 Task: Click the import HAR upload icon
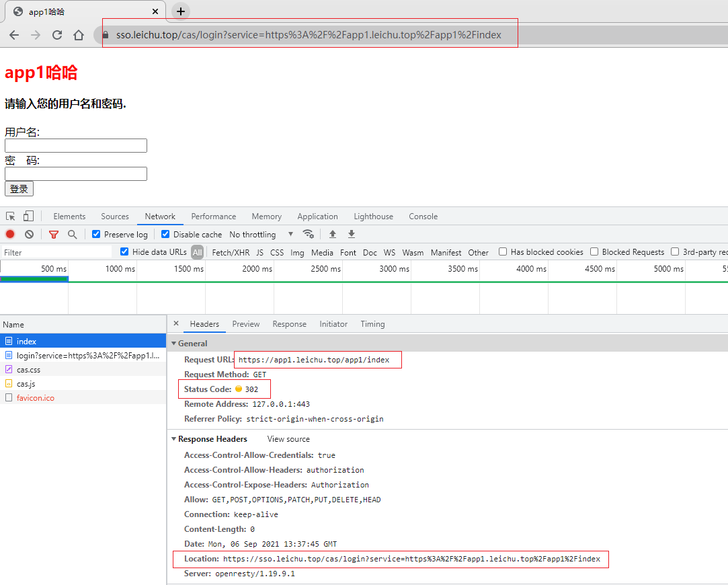(x=332, y=235)
